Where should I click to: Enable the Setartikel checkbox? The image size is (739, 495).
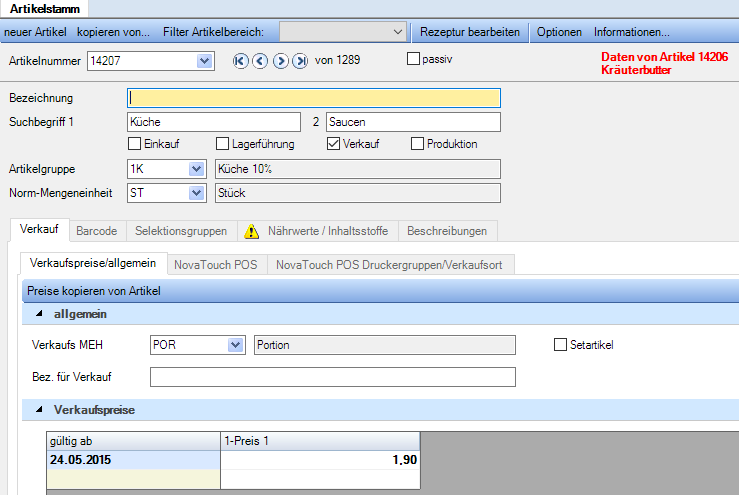click(x=560, y=345)
